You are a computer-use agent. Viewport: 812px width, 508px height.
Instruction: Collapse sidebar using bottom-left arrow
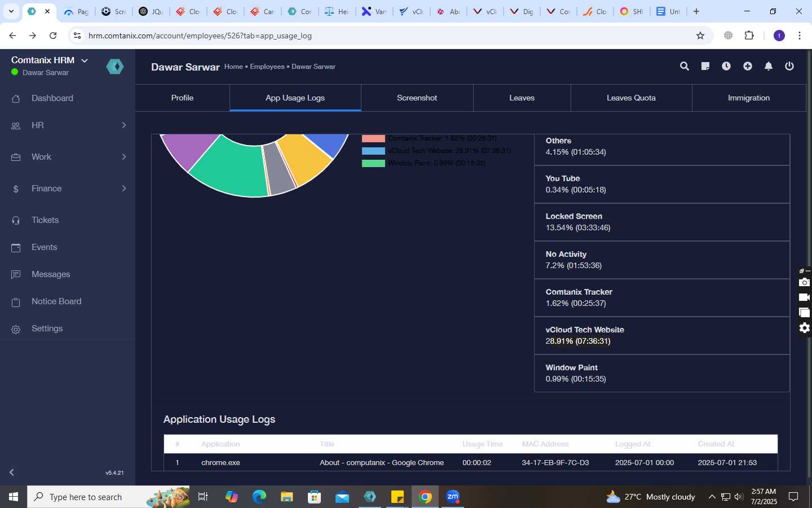tap(12, 472)
